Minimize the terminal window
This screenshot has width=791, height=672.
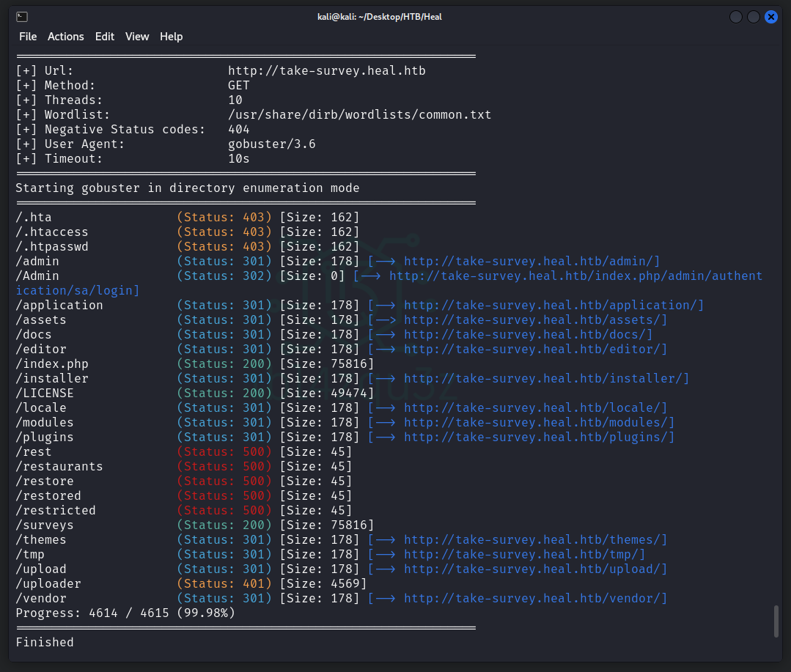tap(736, 17)
